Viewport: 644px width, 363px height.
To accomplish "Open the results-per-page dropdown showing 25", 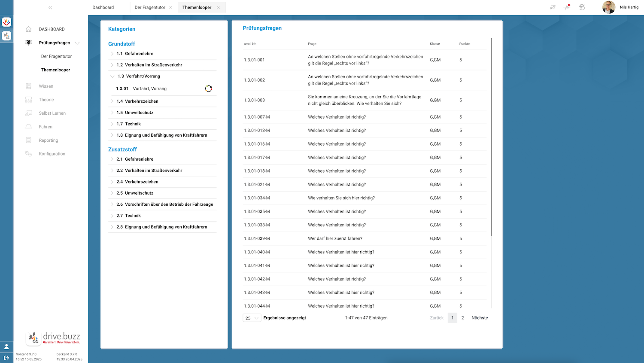I will (252, 318).
